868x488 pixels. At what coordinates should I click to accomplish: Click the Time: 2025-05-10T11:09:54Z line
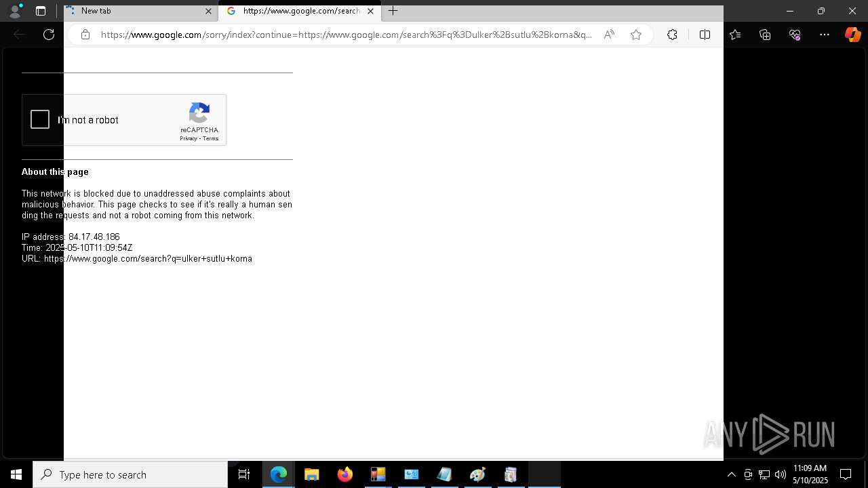pos(77,247)
